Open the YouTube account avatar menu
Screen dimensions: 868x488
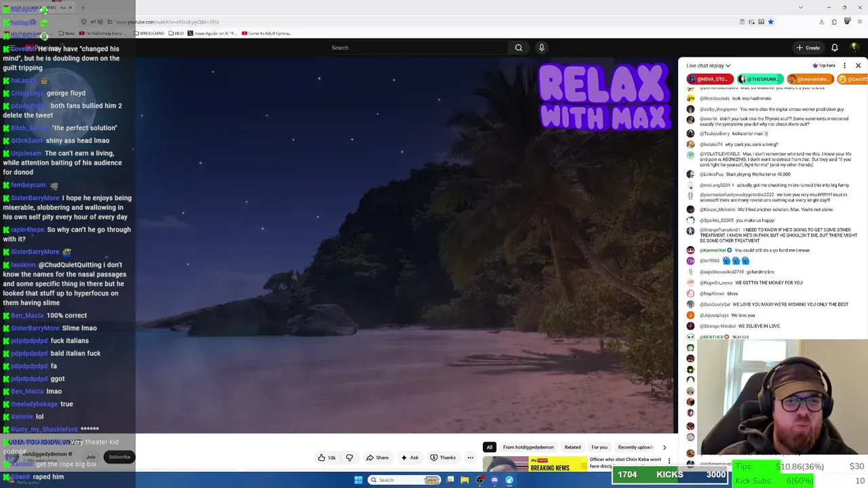coord(854,47)
